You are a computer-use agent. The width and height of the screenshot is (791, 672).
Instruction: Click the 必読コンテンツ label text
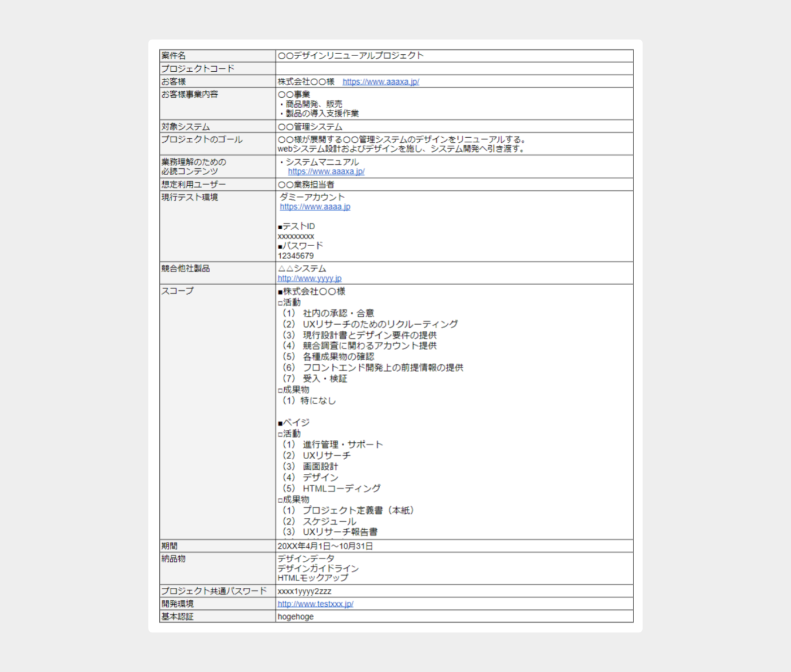(189, 171)
